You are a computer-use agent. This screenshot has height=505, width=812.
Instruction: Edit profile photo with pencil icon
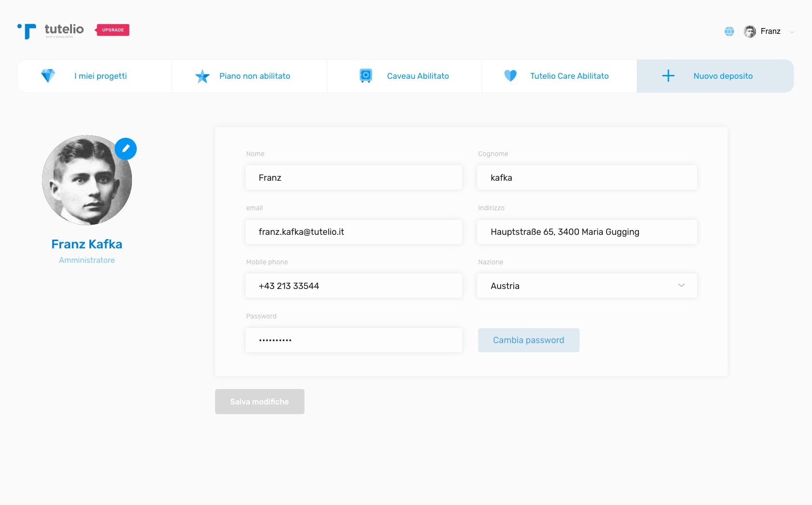(126, 149)
